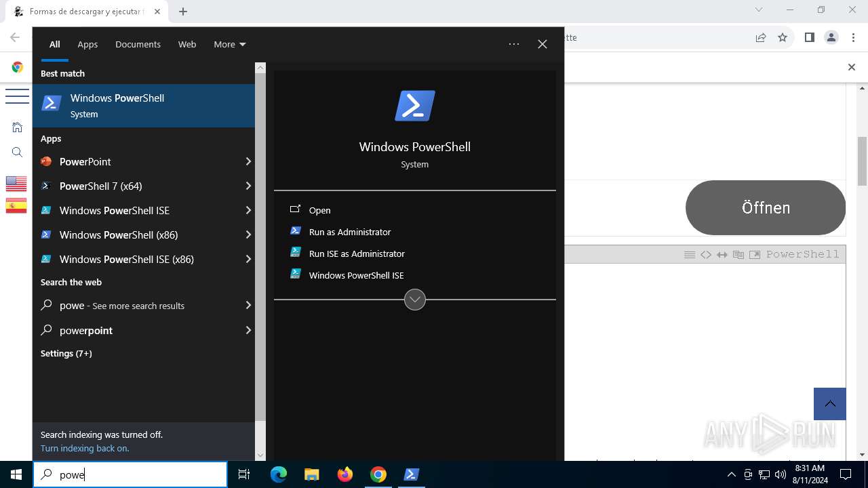Click the website search icon in sidebar

point(17,152)
